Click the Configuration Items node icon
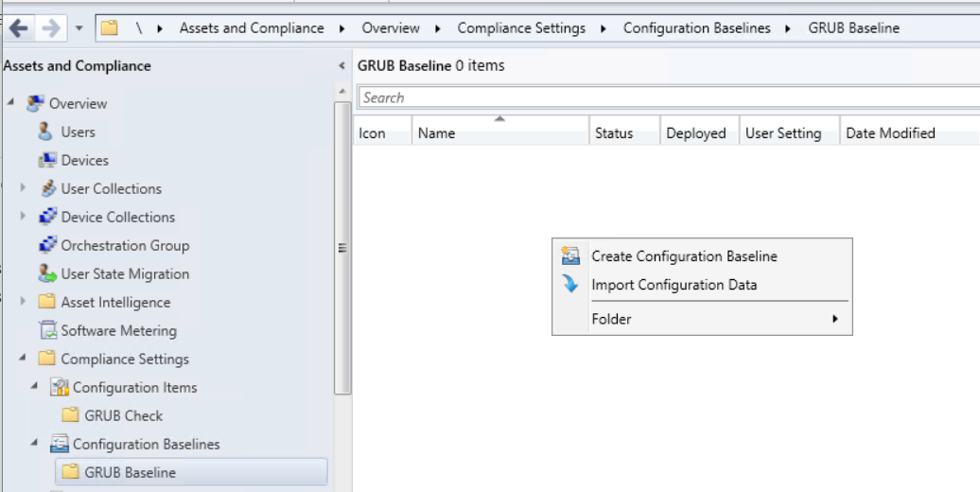The height and width of the screenshot is (492, 980). point(59,388)
